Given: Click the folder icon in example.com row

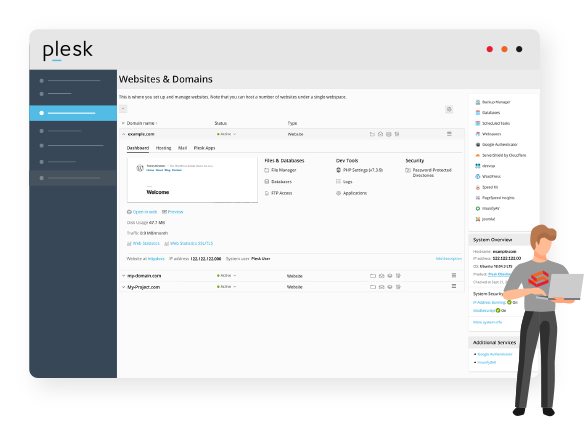Looking at the screenshot, I should [x=372, y=134].
